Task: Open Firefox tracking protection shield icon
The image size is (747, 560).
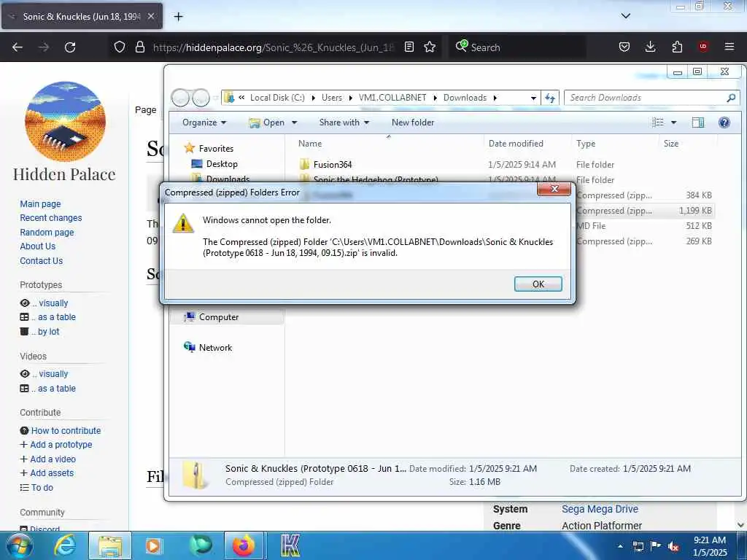Action: [120, 47]
